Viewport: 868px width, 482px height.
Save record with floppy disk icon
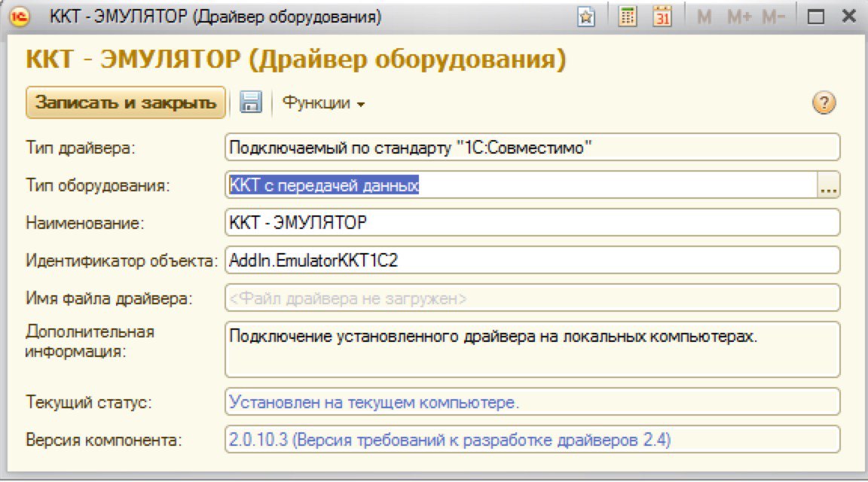[x=251, y=102]
